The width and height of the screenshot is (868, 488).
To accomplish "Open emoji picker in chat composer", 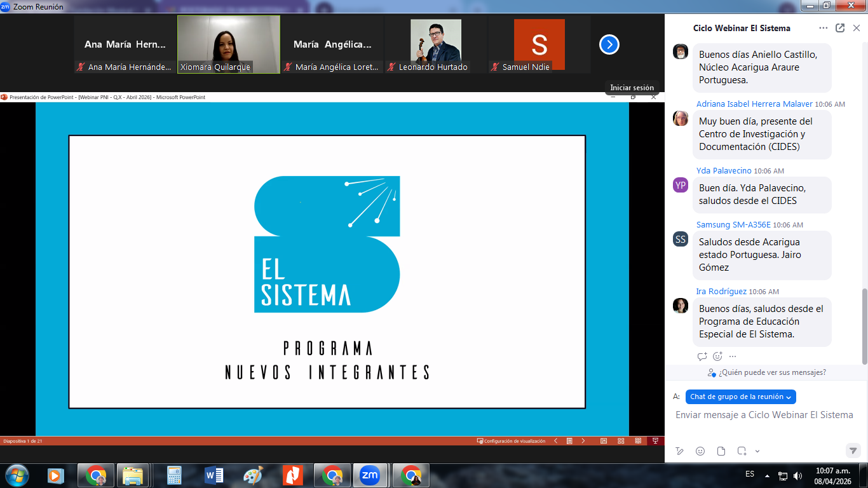I will pyautogui.click(x=700, y=451).
